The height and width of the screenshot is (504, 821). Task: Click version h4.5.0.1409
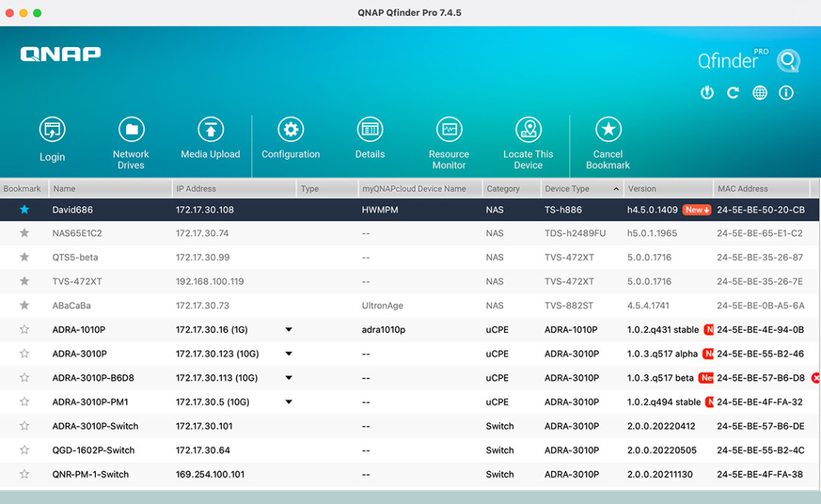coord(652,210)
